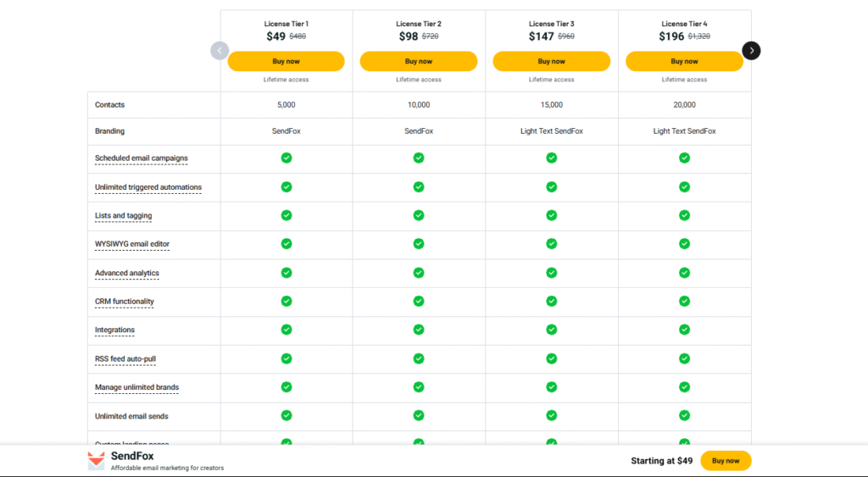Viewport: 868px width, 477px height.
Task: Click the License Tier 1 heading
Action: click(287, 24)
